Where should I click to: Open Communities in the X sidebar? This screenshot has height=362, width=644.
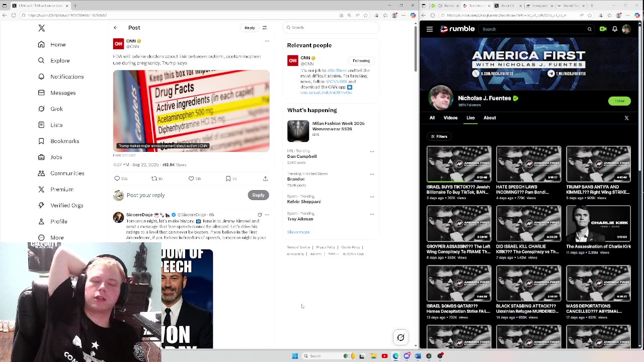[61, 173]
